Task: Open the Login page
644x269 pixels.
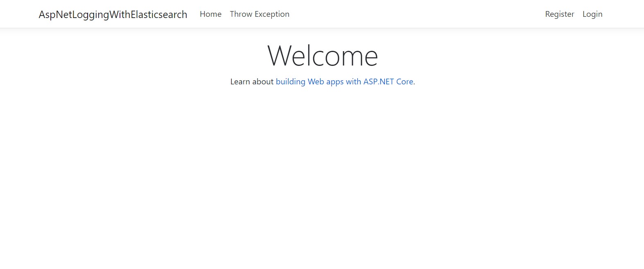Action: (x=592, y=14)
